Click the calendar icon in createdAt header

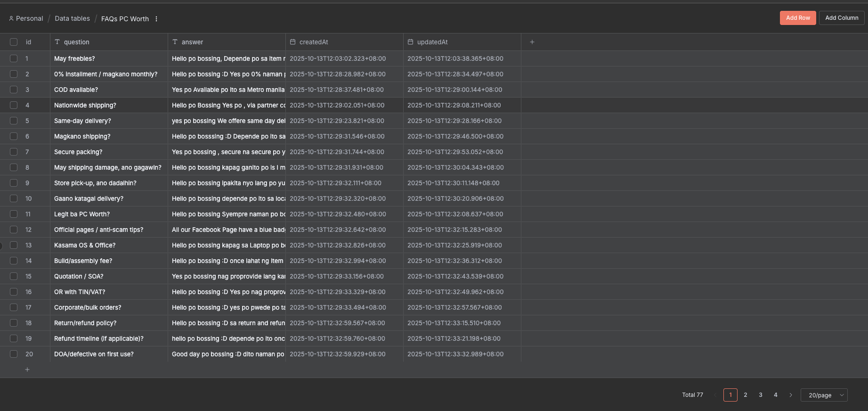293,42
